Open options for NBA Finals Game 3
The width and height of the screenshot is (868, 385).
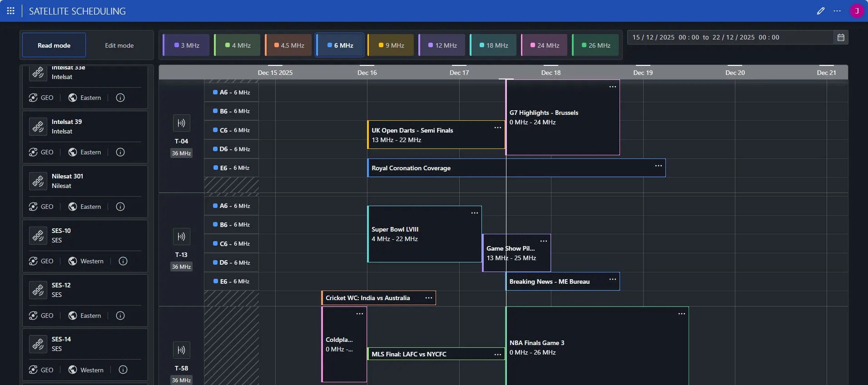point(682,314)
